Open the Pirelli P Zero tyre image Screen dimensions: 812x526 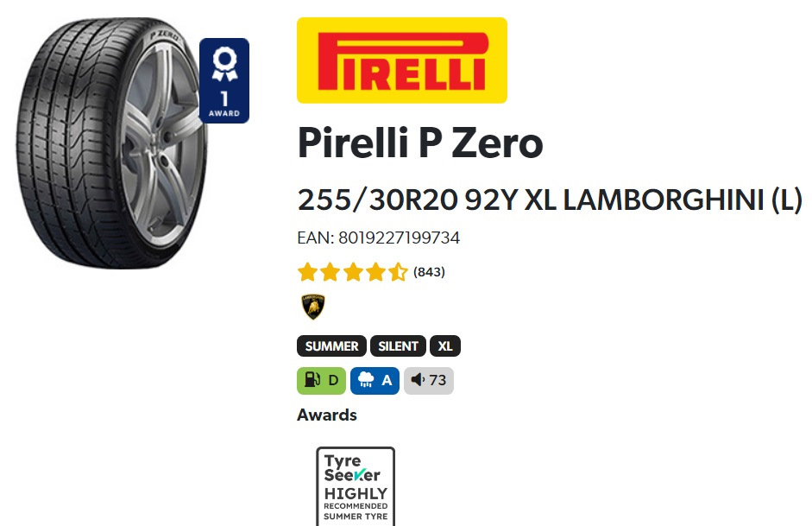[x=111, y=143]
